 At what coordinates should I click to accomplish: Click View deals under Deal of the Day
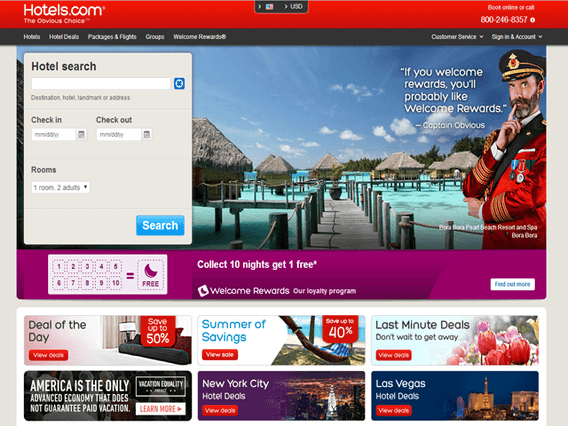pyautogui.click(x=49, y=355)
